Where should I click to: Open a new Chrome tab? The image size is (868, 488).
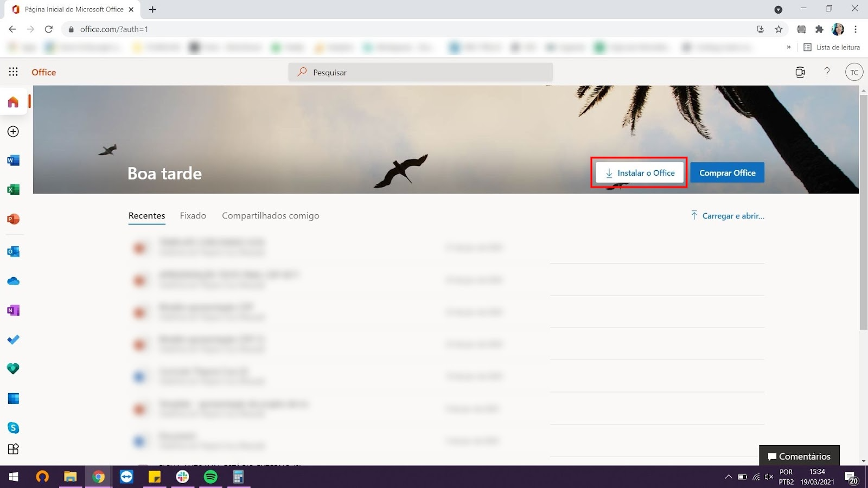point(152,9)
